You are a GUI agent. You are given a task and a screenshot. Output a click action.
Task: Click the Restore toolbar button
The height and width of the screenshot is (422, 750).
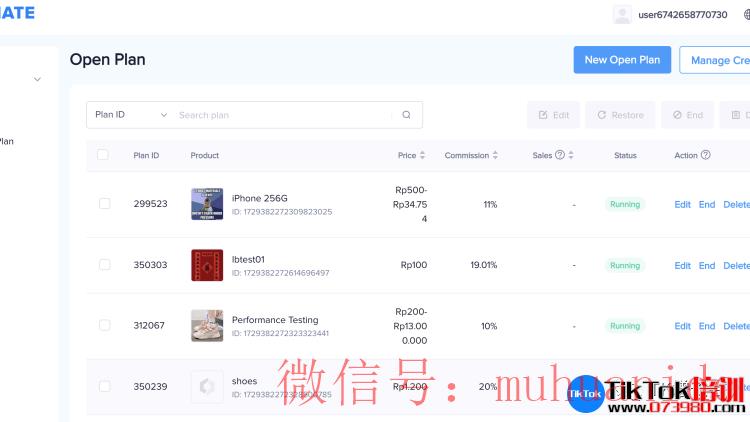tap(620, 115)
